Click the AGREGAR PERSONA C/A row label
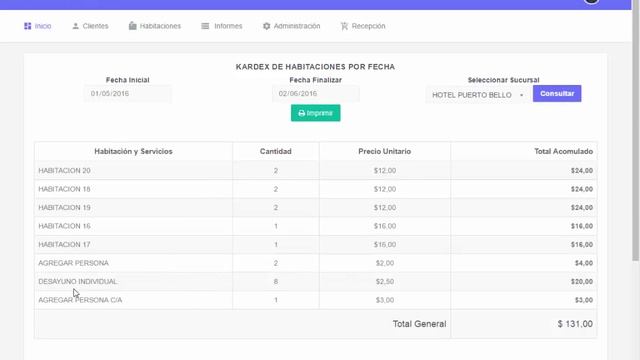 coord(80,300)
